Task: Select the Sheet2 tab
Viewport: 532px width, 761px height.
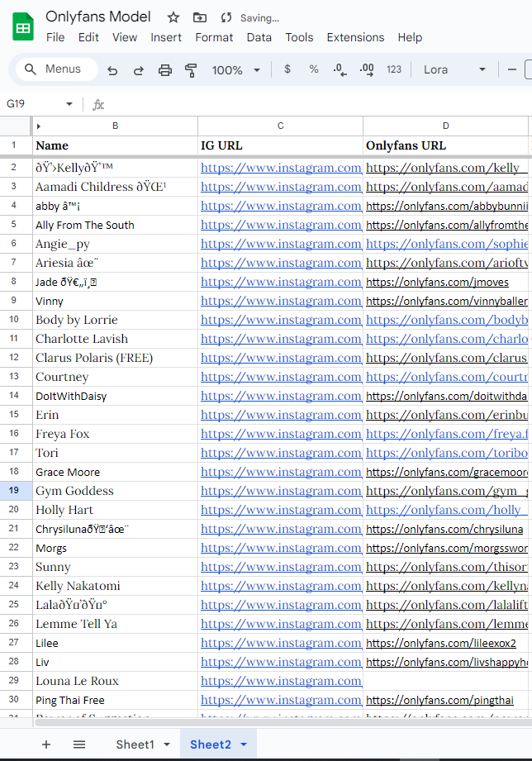Action: point(211,744)
